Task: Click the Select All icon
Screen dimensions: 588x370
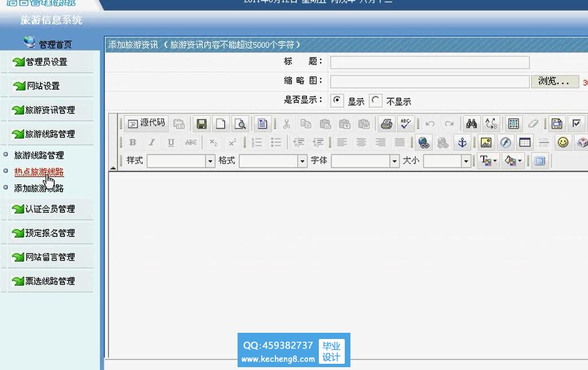Action: tap(514, 124)
